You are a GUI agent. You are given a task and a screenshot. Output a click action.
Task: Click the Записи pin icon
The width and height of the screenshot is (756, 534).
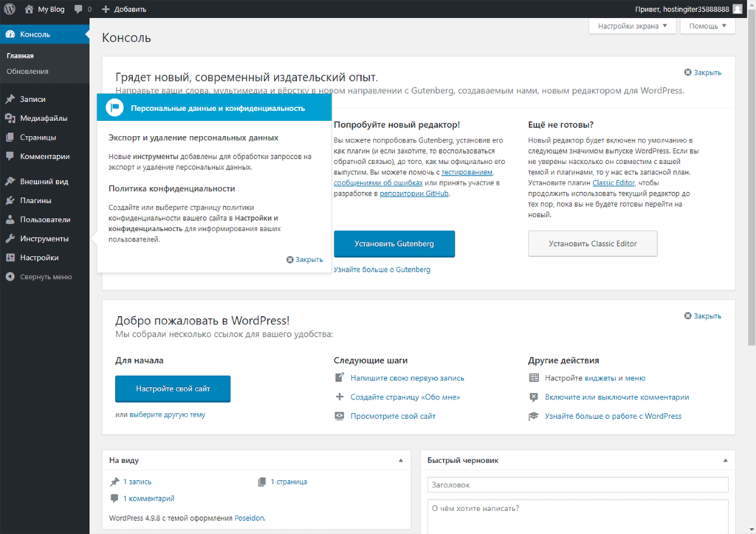10,99
